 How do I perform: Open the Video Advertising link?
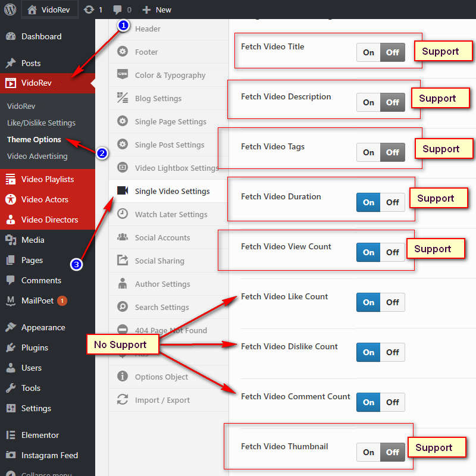37,156
